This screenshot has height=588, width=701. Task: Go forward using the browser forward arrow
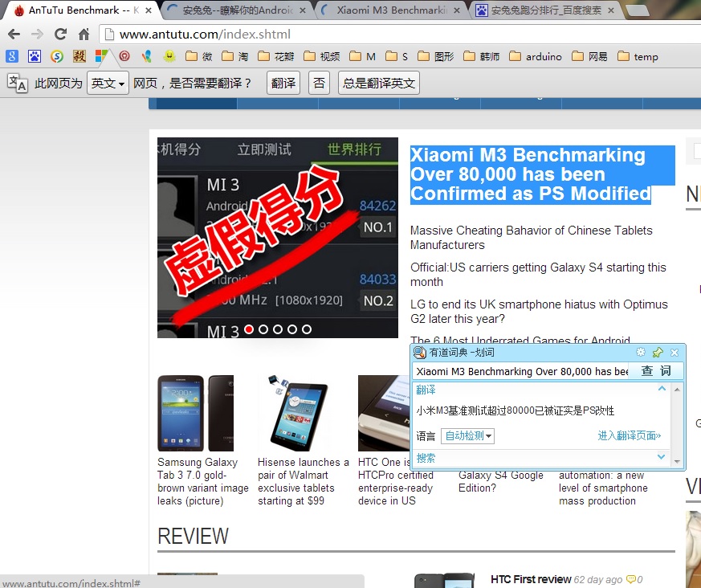click(37, 34)
